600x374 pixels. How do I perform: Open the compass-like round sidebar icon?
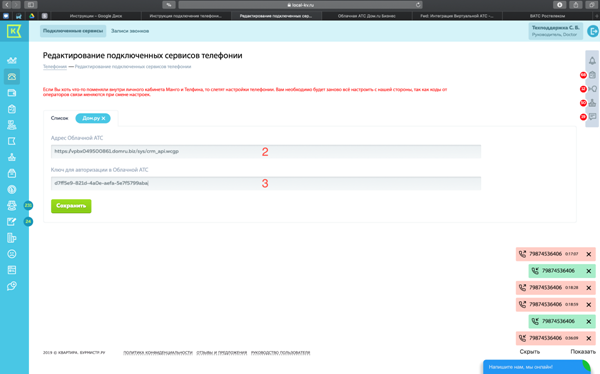pyautogui.click(x=12, y=189)
